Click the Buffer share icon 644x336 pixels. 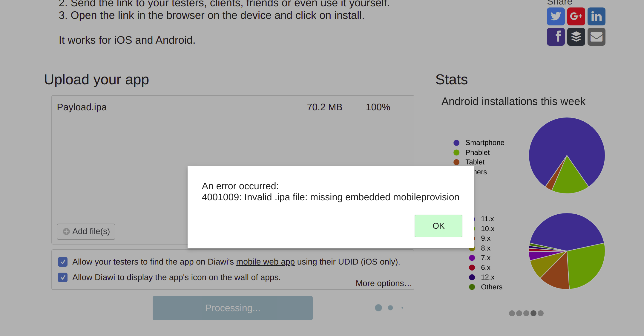(x=576, y=37)
